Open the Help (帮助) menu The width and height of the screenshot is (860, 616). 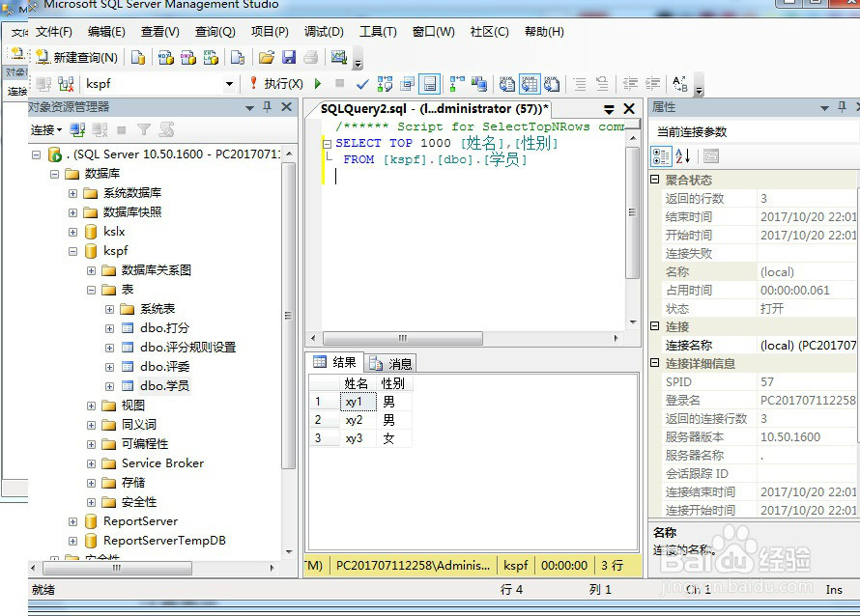544,32
